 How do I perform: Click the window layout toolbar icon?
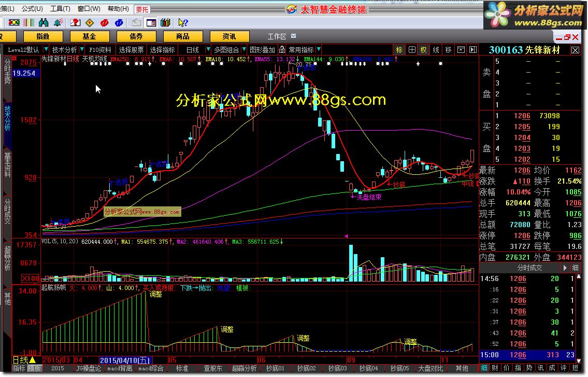click(151, 23)
